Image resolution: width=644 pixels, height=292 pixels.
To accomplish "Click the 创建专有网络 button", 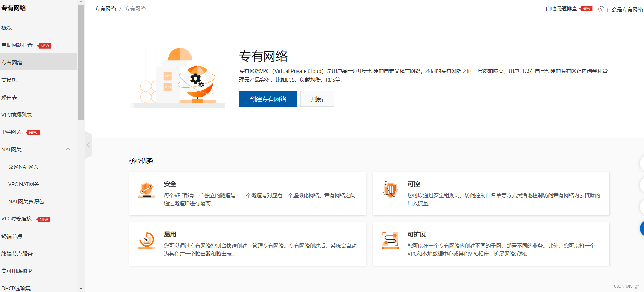I will [268, 99].
